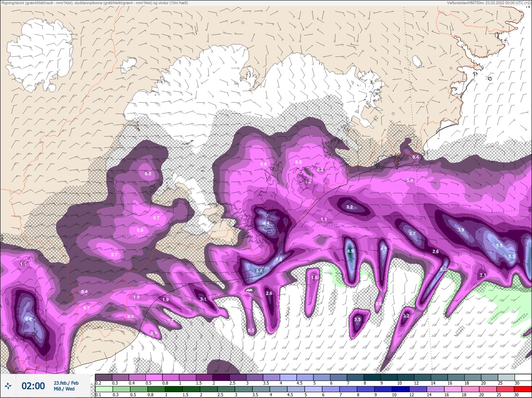Click the white final swatch in upper legend

click(523, 377)
